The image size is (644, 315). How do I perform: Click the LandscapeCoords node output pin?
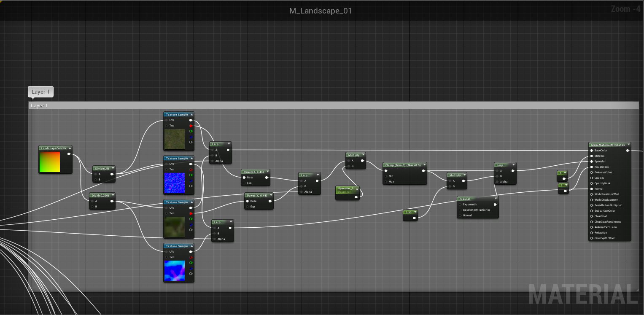tap(69, 154)
